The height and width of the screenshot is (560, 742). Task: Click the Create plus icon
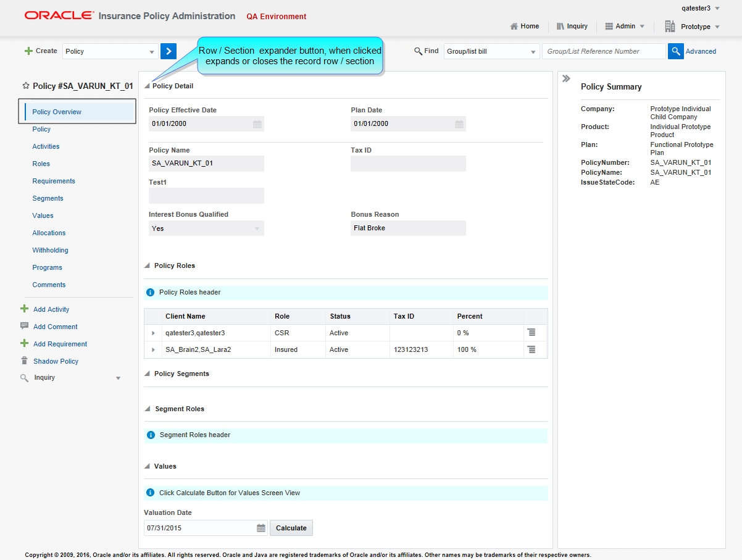click(30, 51)
